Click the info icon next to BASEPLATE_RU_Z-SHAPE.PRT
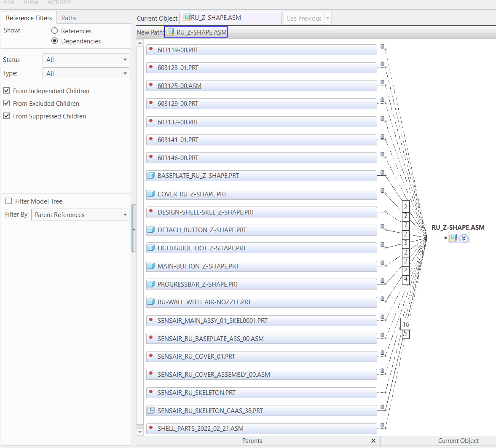 coord(382,172)
